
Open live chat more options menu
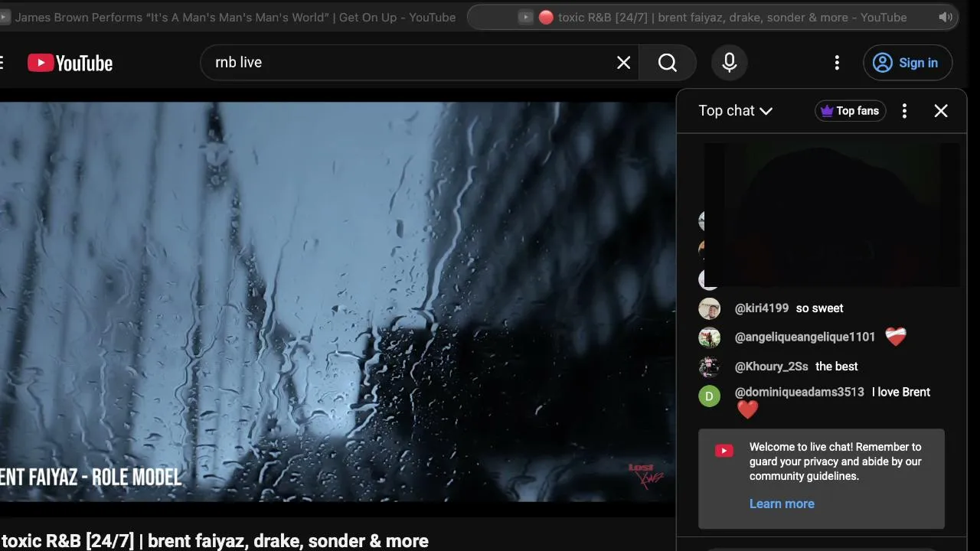point(904,111)
